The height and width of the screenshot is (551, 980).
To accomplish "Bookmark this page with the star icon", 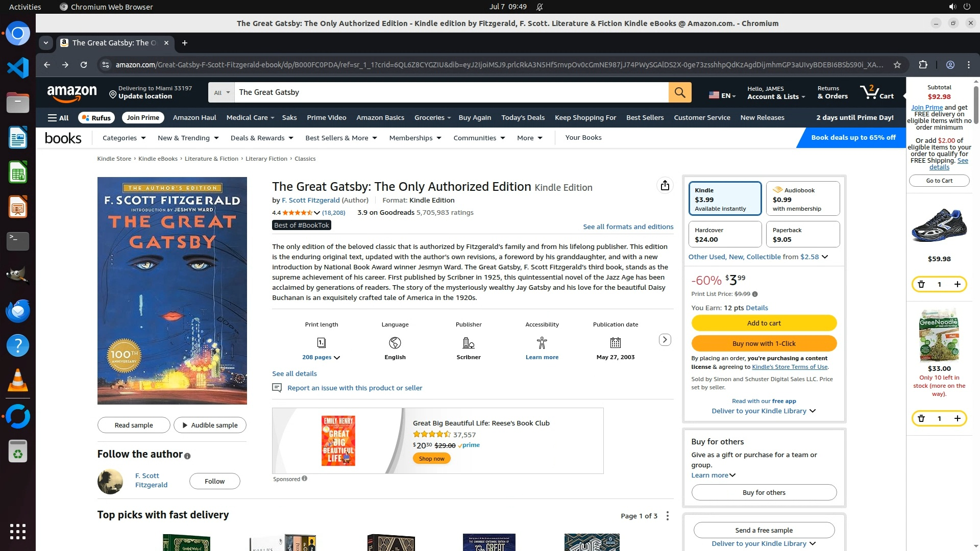I will click(x=897, y=65).
